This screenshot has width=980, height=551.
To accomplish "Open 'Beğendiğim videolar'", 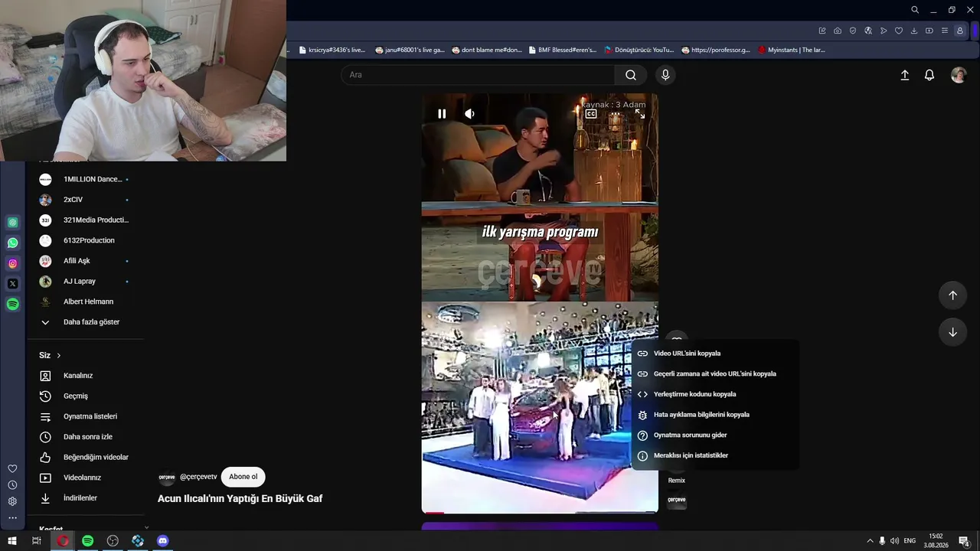I will pyautogui.click(x=86, y=458).
